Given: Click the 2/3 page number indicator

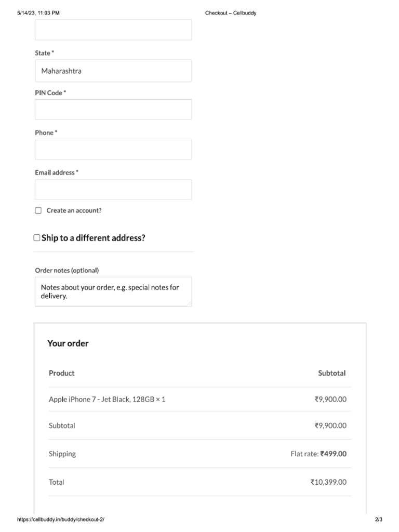Looking at the screenshot, I should point(378,520).
